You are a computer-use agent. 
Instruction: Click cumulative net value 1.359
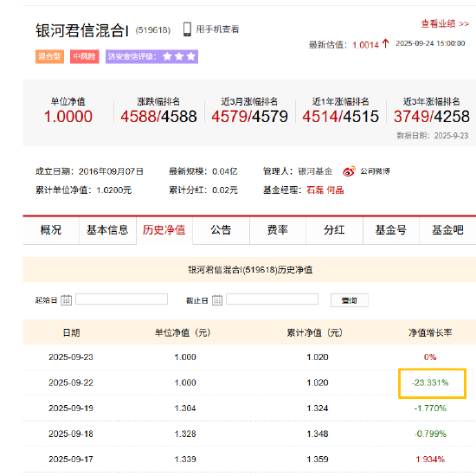(x=318, y=460)
